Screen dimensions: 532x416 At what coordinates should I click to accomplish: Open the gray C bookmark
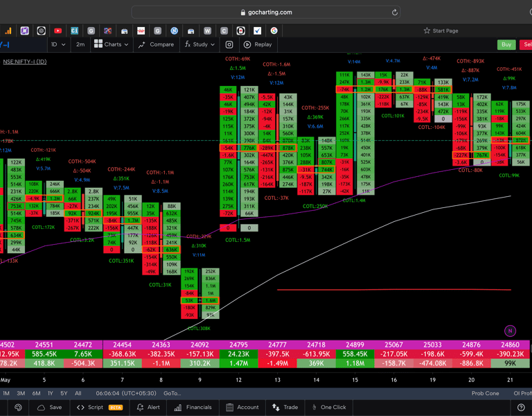(x=224, y=31)
